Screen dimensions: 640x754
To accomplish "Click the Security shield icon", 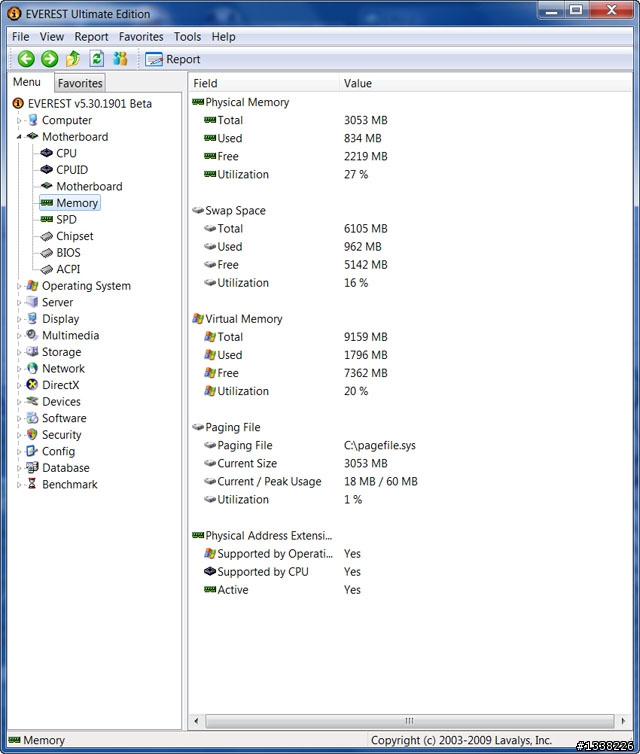I will click(x=32, y=434).
